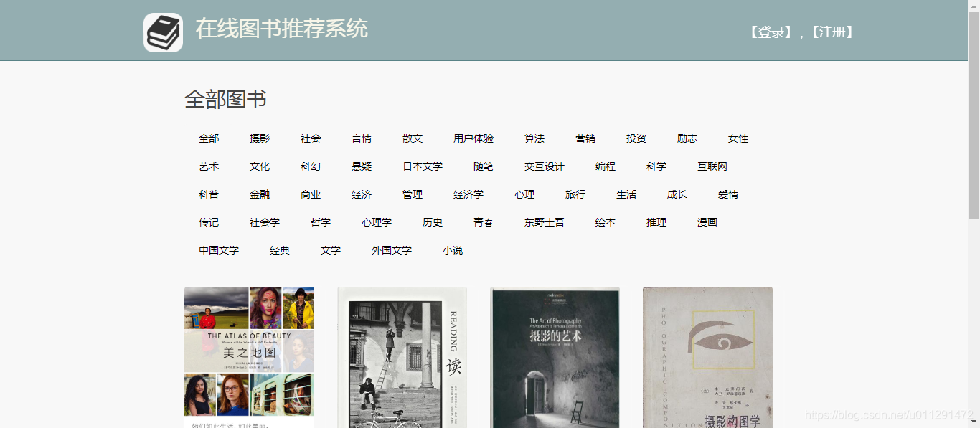Open the READING 读 book cover
Screen dimensions: 980x428
[x=402, y=357]
